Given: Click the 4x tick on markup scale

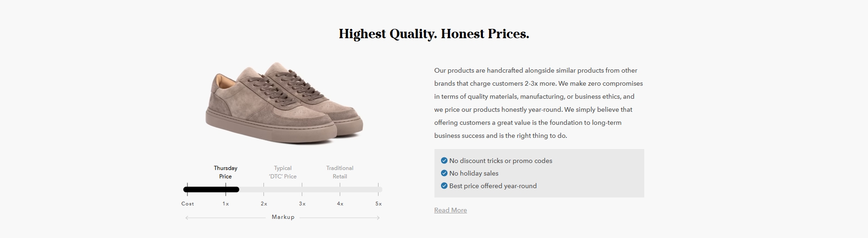Looking at the screenshot, I should click(x=340, y=204).
